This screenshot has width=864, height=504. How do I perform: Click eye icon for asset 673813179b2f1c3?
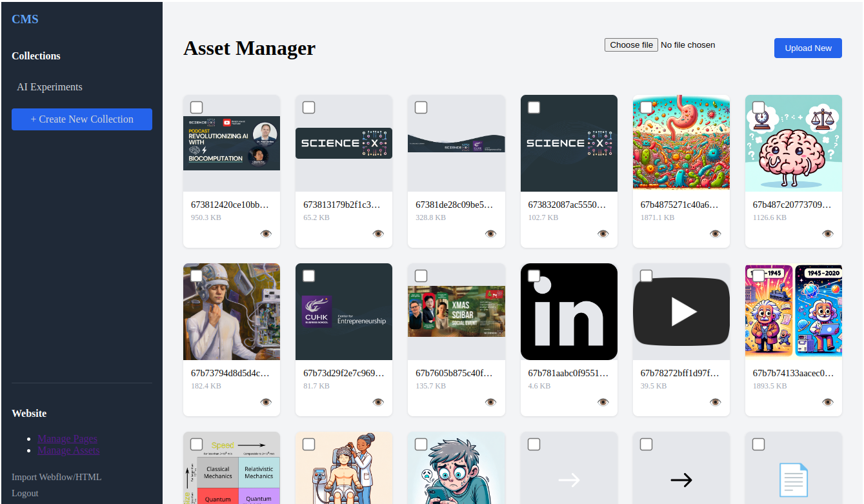pyautogui.click(x=378, y=234)
